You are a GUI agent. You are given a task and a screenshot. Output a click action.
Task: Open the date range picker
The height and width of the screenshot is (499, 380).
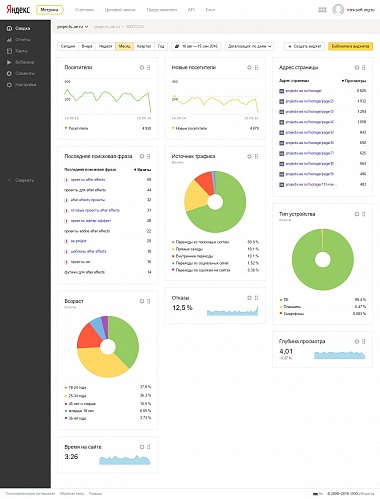(x=197, y=46)
